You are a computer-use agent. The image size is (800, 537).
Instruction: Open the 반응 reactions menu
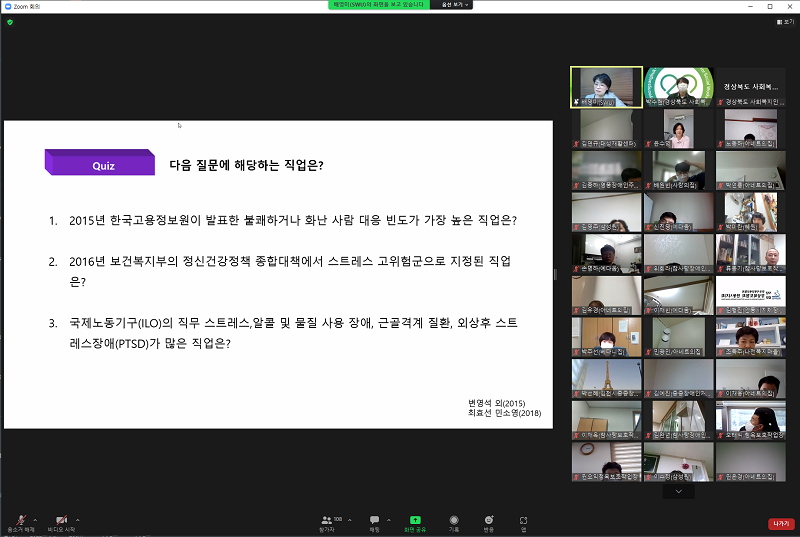(489, 524)
